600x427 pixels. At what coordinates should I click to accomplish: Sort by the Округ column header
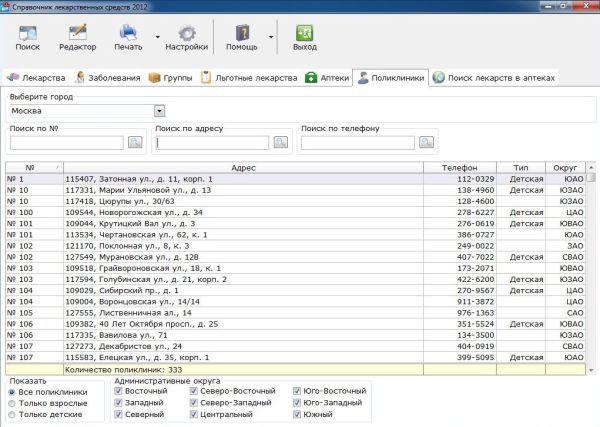[x=565, y=168]
